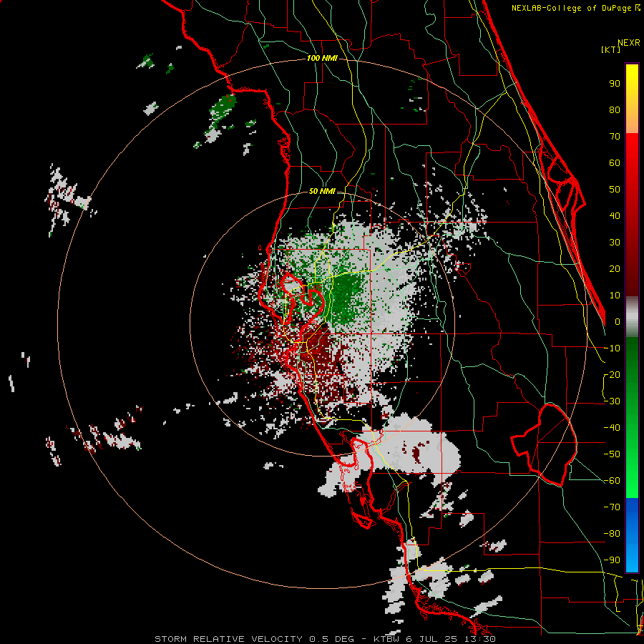Click the 100 NMI range ring label
Image resolution: width=644 pixels, height=644 pixels.
[322, 58]
